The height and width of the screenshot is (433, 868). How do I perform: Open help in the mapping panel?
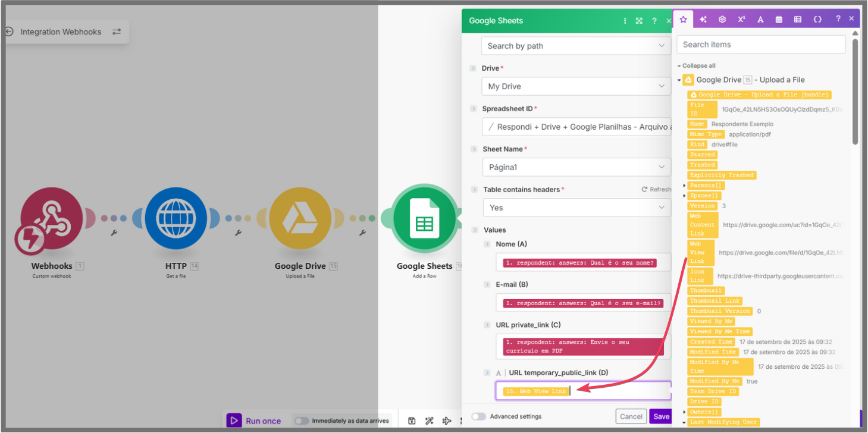click(x=838, y=19)
